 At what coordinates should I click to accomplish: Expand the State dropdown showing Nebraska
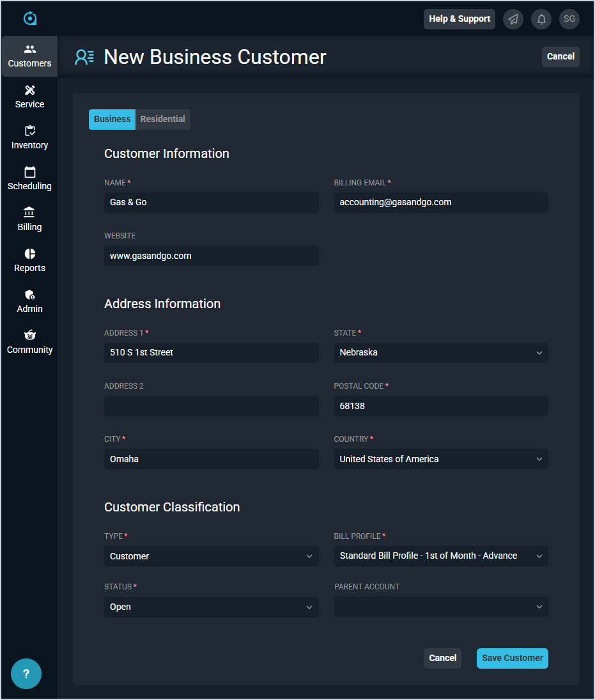point(441,353)
